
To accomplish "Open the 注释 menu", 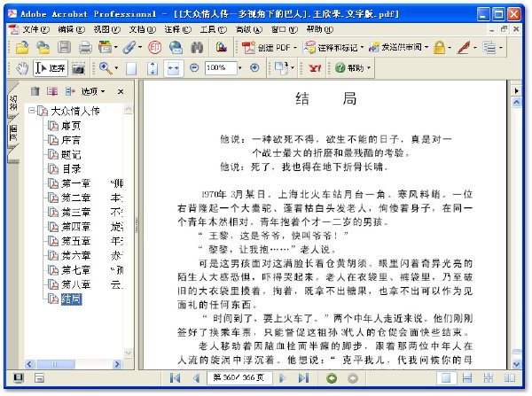I will [x=177, y=29].
